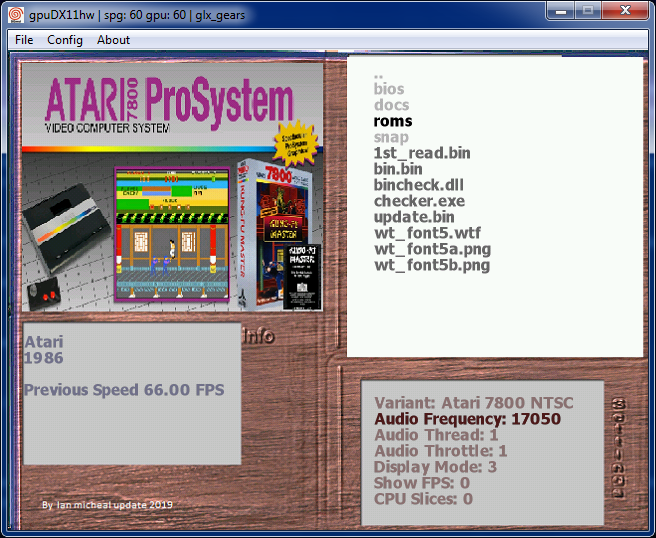
Task: Minimize the gpuDX11hw window
Action: (x=561, y=11)
